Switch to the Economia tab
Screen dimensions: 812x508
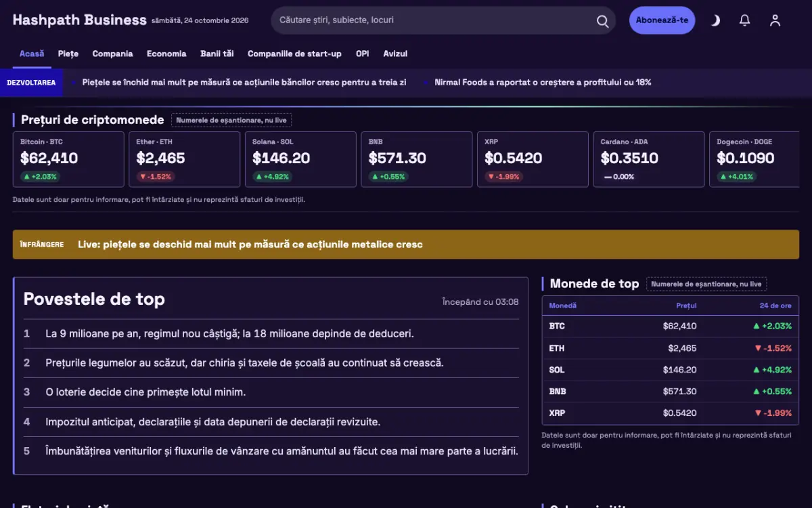coord(166,54)
